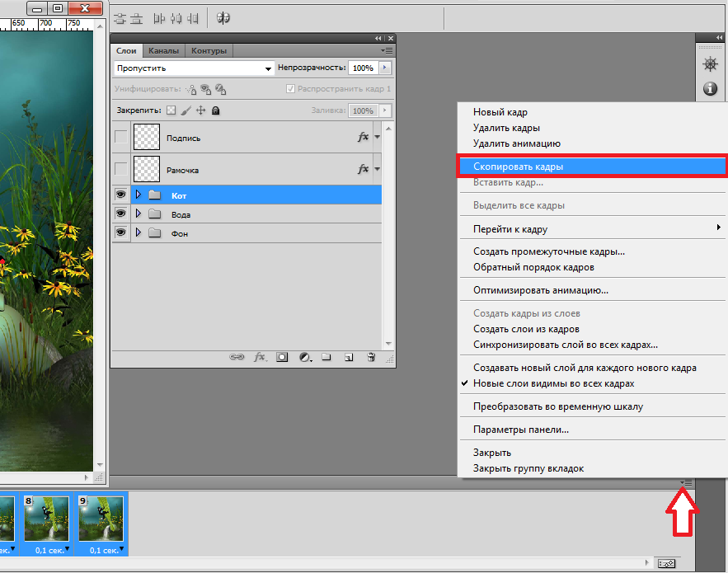Screen dimensions: 728x573
Task: Open the blend mode dropdown Пропустить
Action: click(x=194, y=68)
